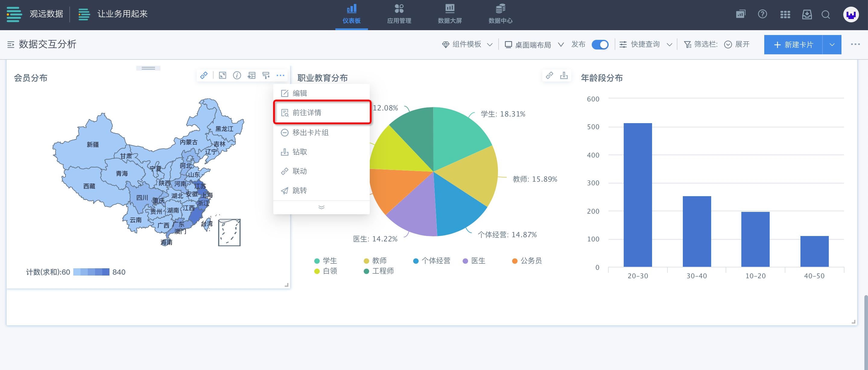Click the linkage icon on 会员分布 card
This screenshot has height=370, width=868.
pos(204,75)
